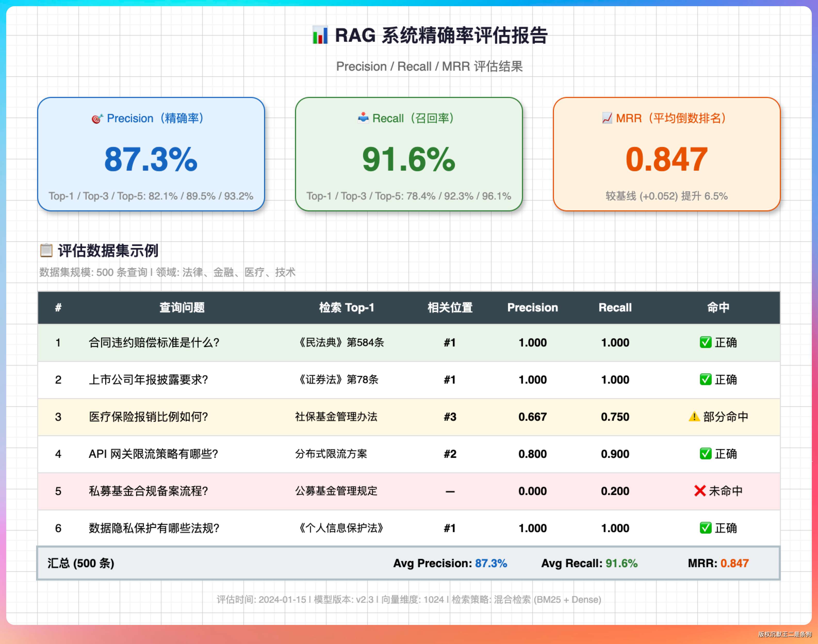Click the 检索 Top-1 column header
818x644 pixels.
point(347,308)
